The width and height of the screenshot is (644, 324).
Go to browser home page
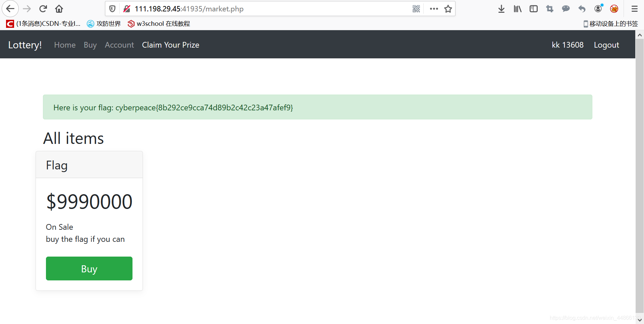(59, 9)
